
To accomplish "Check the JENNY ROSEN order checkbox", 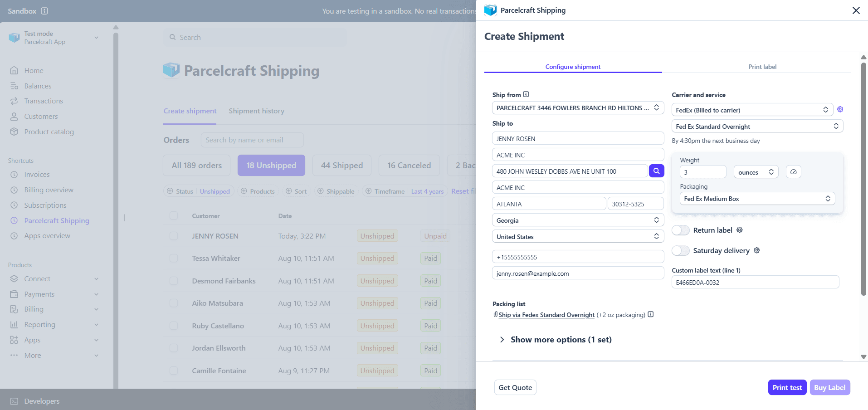I will tap(174, 236).
